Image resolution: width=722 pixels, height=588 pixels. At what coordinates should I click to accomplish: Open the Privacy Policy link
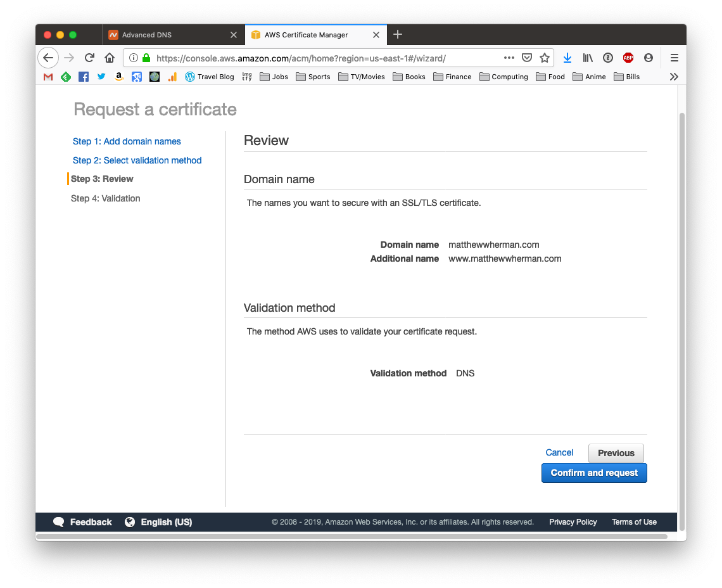(x=573, y=521)
